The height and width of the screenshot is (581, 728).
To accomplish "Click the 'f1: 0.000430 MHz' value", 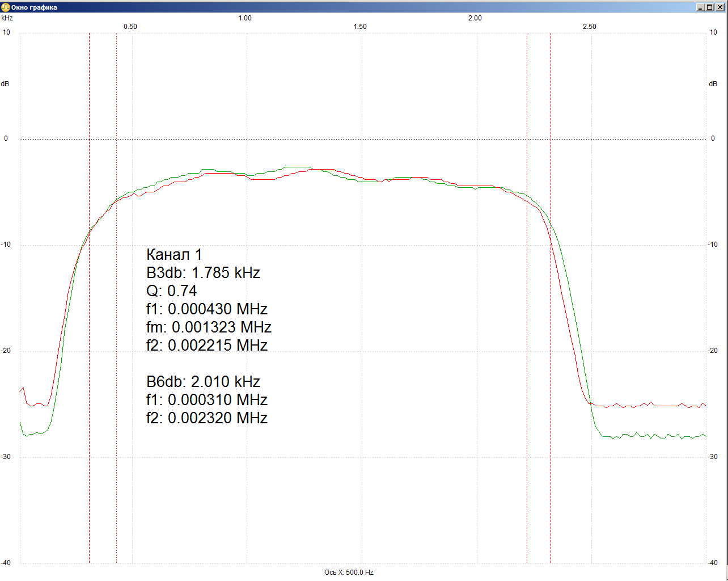I will pos(207,309).
